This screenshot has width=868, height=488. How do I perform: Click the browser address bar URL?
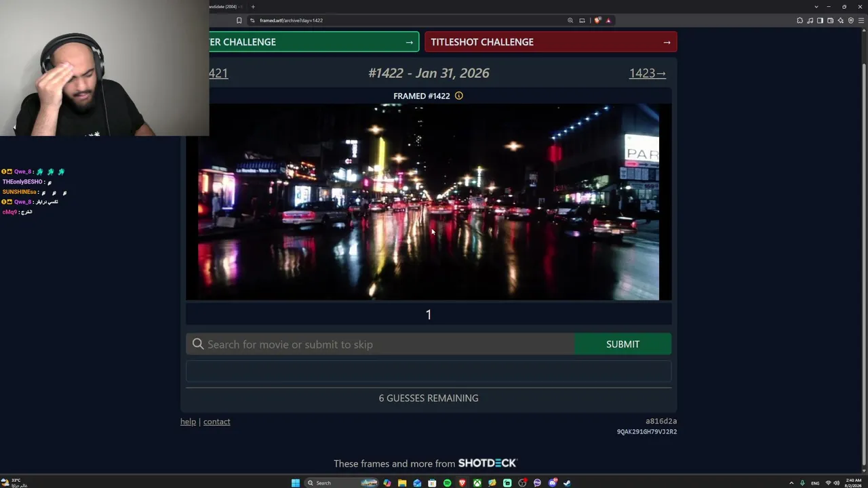pos(291,20)
